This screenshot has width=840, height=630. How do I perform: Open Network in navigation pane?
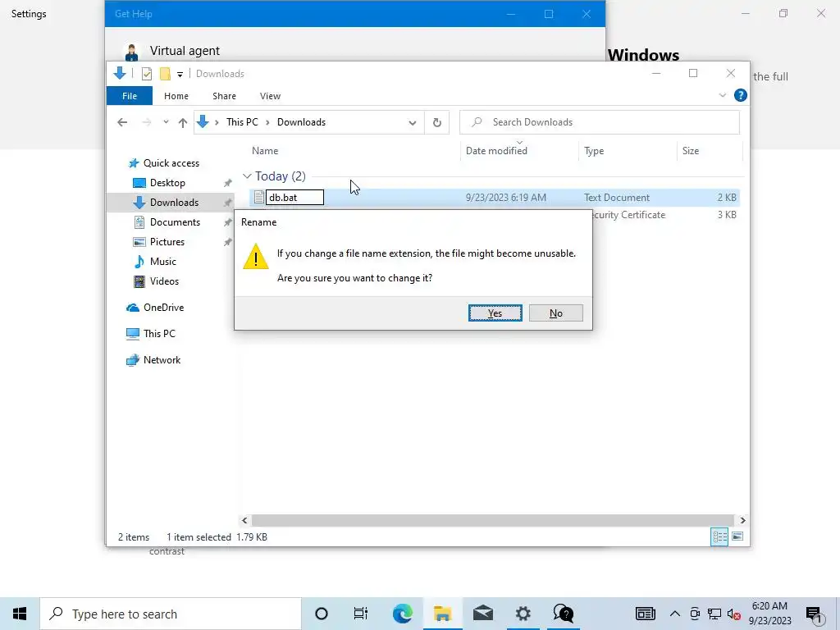click(162, 360)
